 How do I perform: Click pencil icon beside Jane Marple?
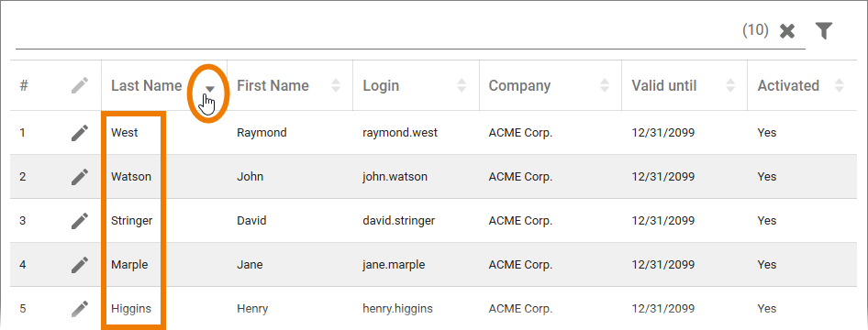[80, 265]
